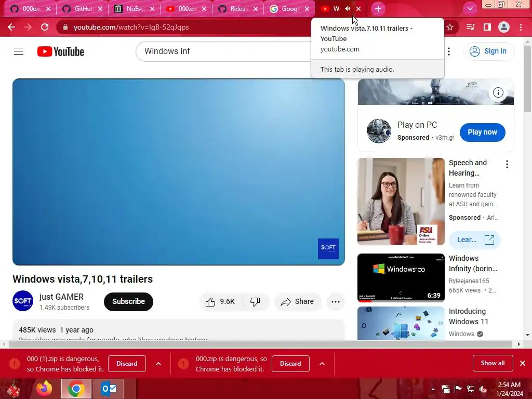
Task: Open Outlook from the taskbar
Action: pos(109,389)
